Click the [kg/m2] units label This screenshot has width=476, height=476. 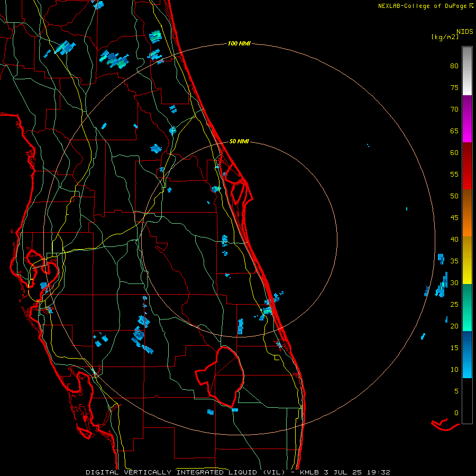(445, 37)
